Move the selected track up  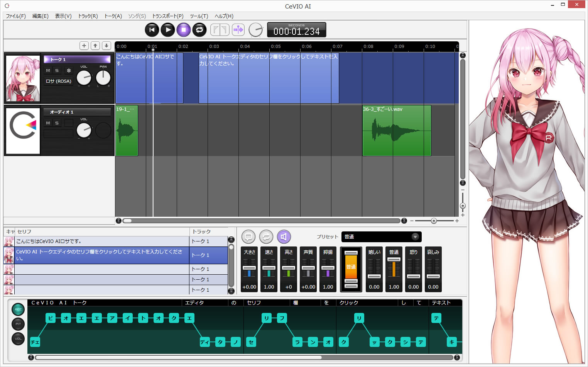(x=95, y=46)
